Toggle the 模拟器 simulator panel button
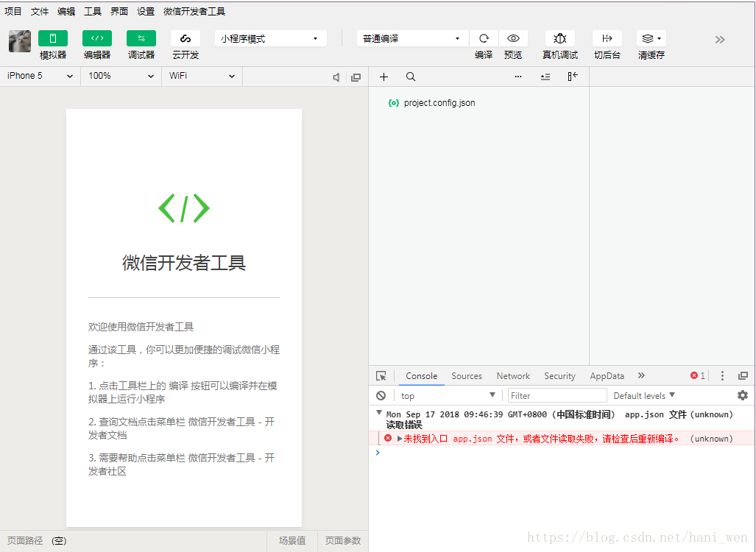Image resolution: width=756 pixels, height=552 pixels. (x=53, y=38)
